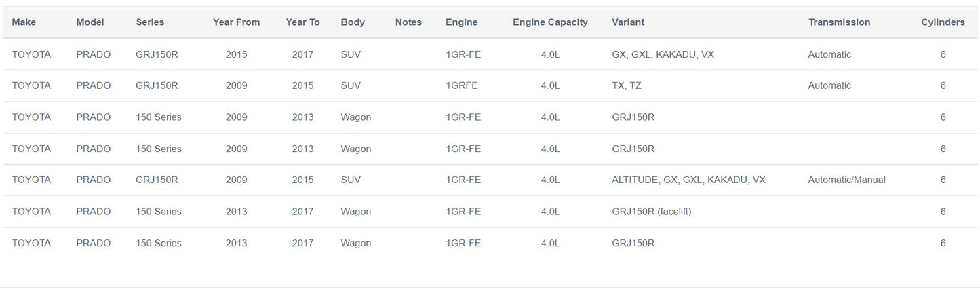980x291 pixels.
Task: Select the "GX, GXL, KAKADU, VX" first-row variant
Action: (663, 54)
